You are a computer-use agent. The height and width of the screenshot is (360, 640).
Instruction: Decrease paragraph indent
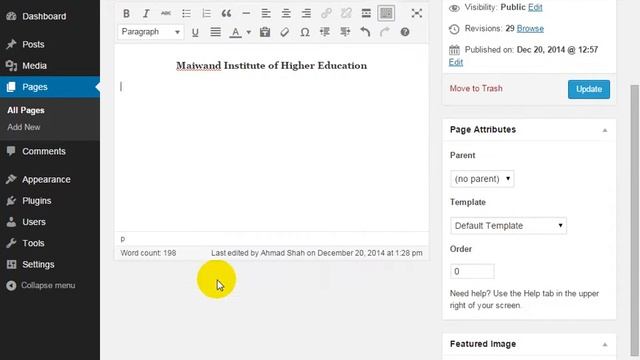pos(325,32)
